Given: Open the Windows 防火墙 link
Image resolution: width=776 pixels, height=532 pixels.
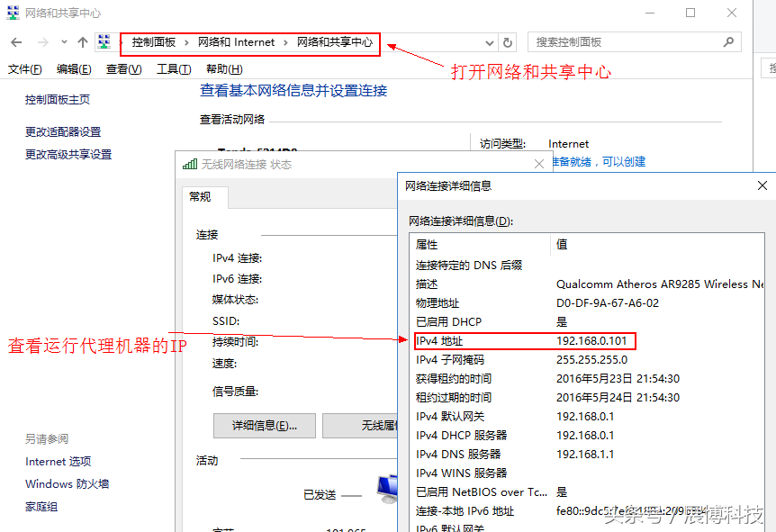Looking at the screenshot, I should click(66, 483).
